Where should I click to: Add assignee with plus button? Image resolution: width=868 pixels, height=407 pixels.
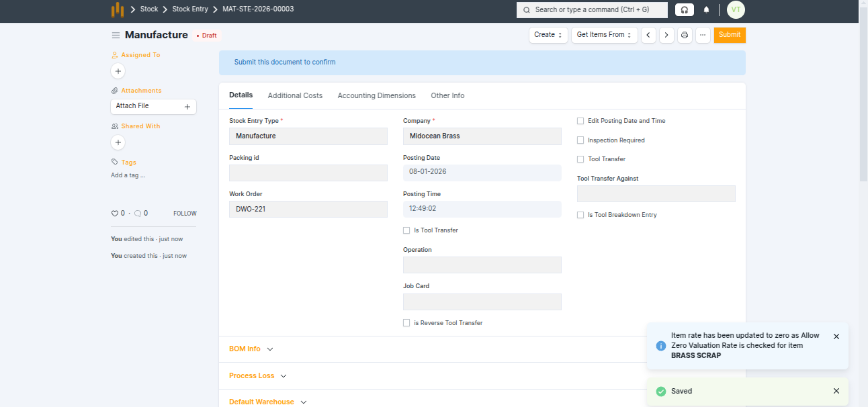click(x=118, y=71)
